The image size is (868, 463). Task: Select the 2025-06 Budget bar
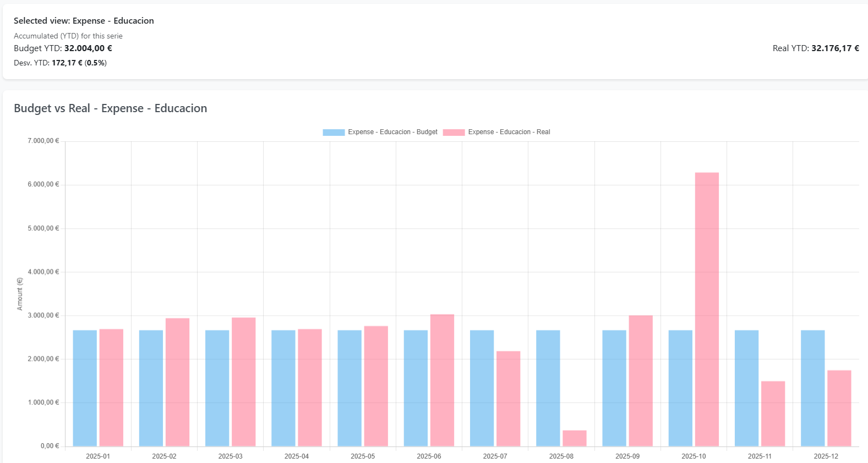[416, 388]
